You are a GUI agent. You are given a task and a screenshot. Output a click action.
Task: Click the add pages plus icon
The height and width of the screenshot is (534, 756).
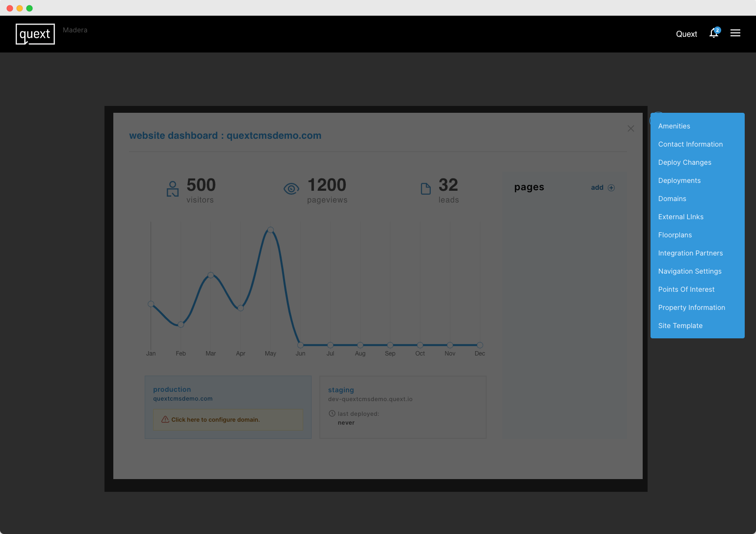coord(611,188)
